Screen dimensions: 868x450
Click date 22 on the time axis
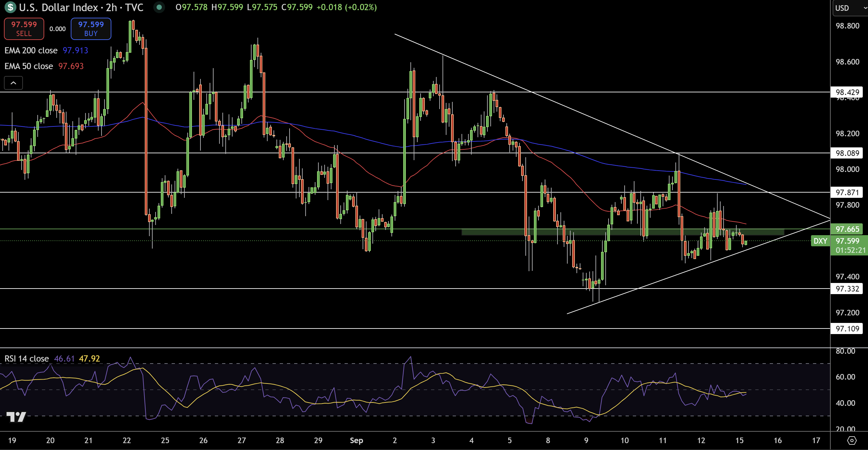tap(127, 440)
